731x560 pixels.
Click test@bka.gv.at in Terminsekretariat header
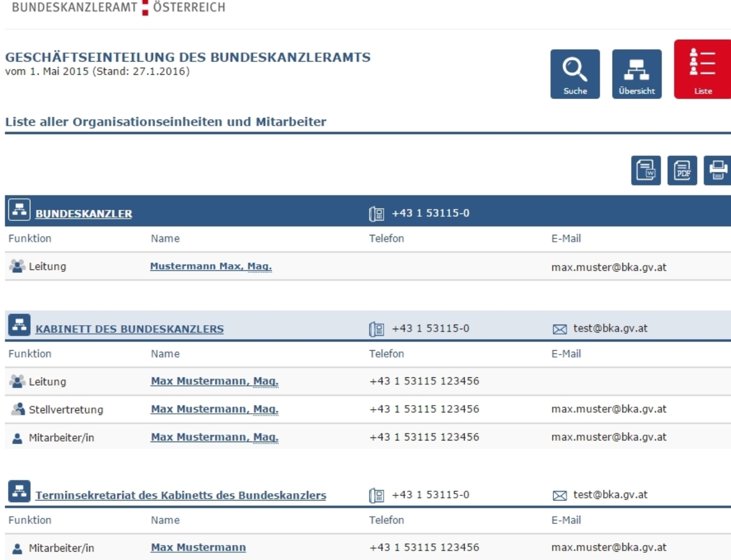(x=610, y=494)
